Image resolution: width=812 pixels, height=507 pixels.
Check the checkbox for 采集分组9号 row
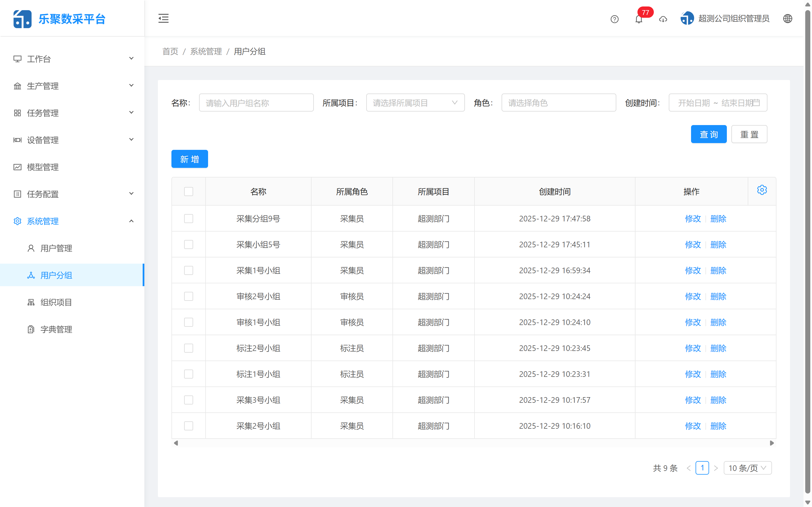[x=189, y=218]
